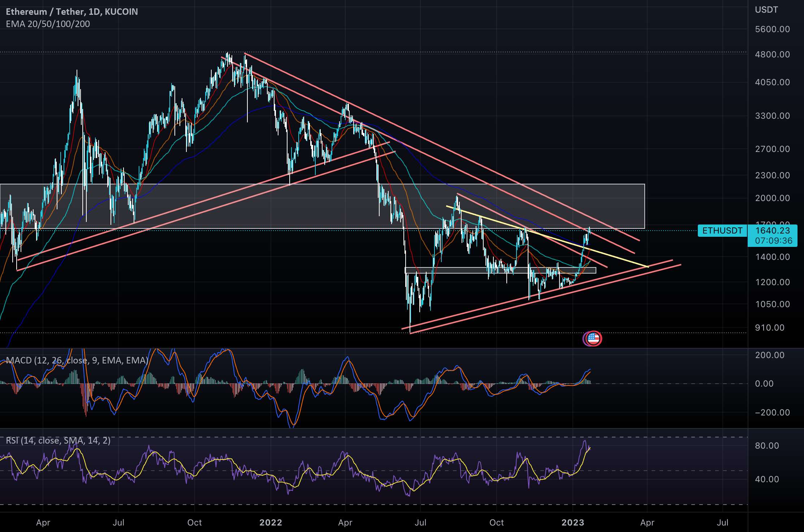Click the 1050.00 price axis label

click(x=772, y=304)
